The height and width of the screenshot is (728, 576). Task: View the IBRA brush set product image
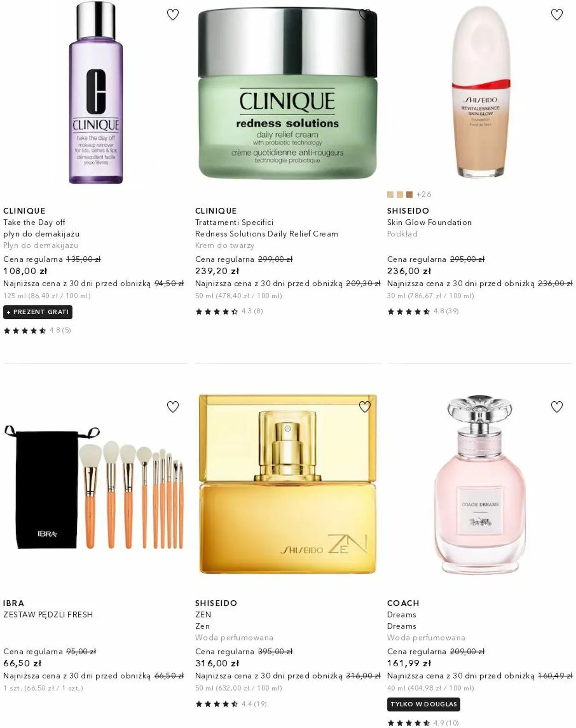tap(94, 488)
